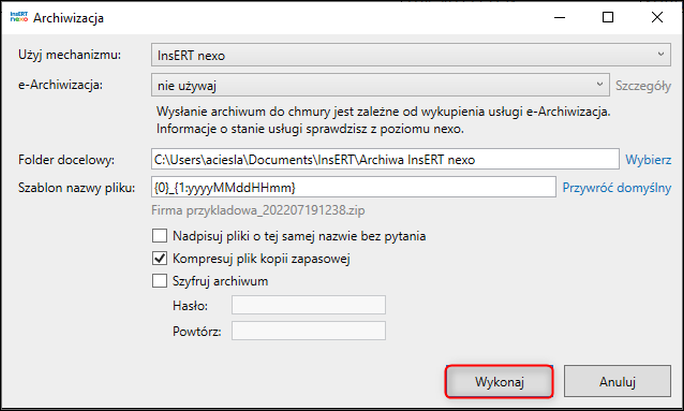The height and width of the screenshot is (411, 684).
Task: Click the Wybierz folder link
Action: point(648,159)
